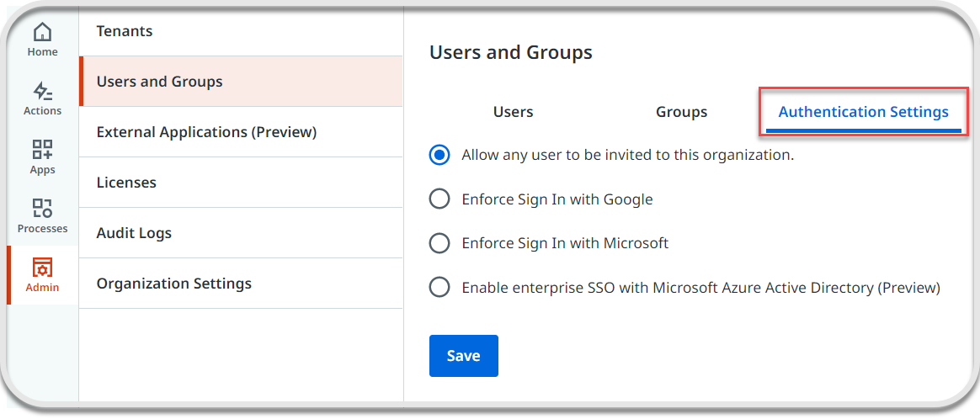This screenshot has height=419, width=980.
Task: Open the Authentication Settings tab
Action: point(863,112)
